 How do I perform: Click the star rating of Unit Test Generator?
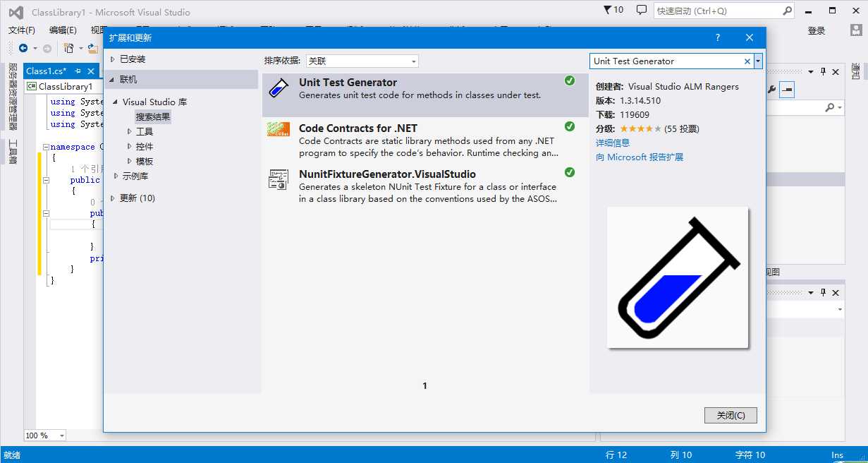[x=641, y=128]
